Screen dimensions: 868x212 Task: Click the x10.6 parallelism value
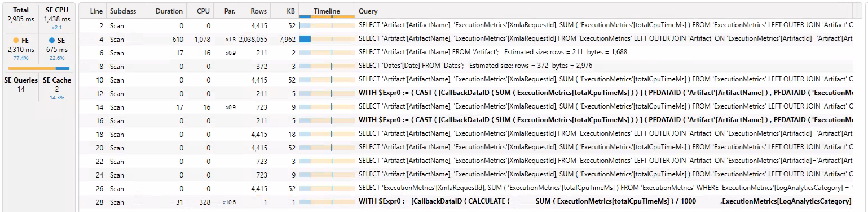pos(229,202)
